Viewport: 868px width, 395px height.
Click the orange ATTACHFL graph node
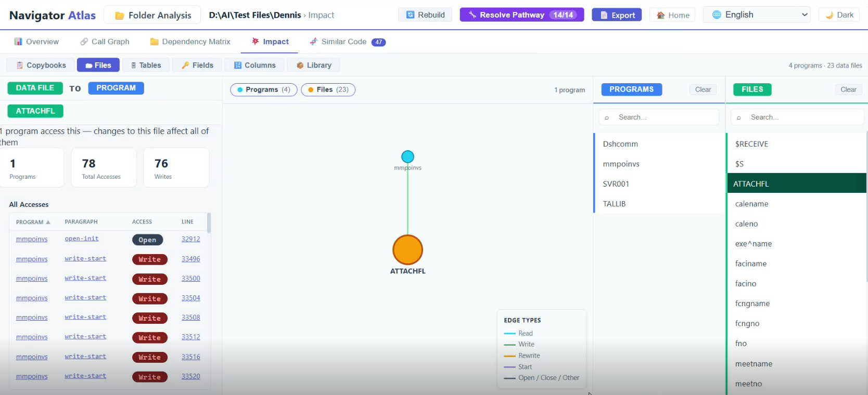coord(407,250)
